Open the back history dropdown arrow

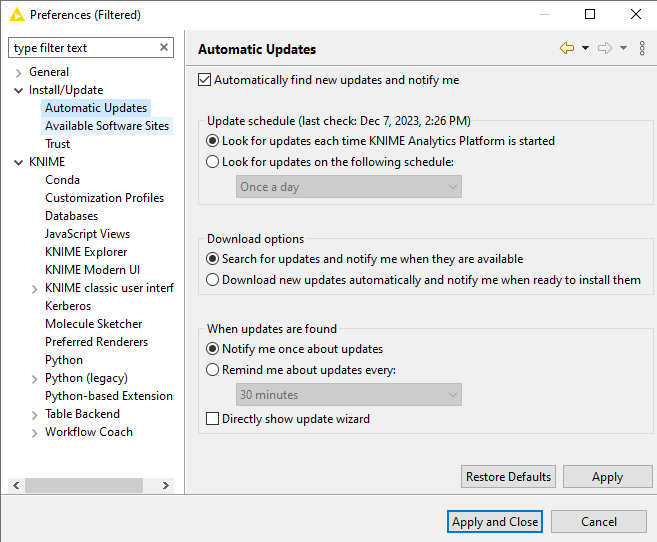[x=585, y=48]
